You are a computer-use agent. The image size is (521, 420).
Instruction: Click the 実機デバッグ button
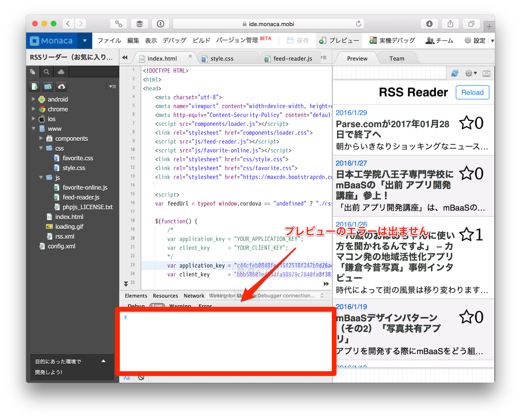point(393,40)
